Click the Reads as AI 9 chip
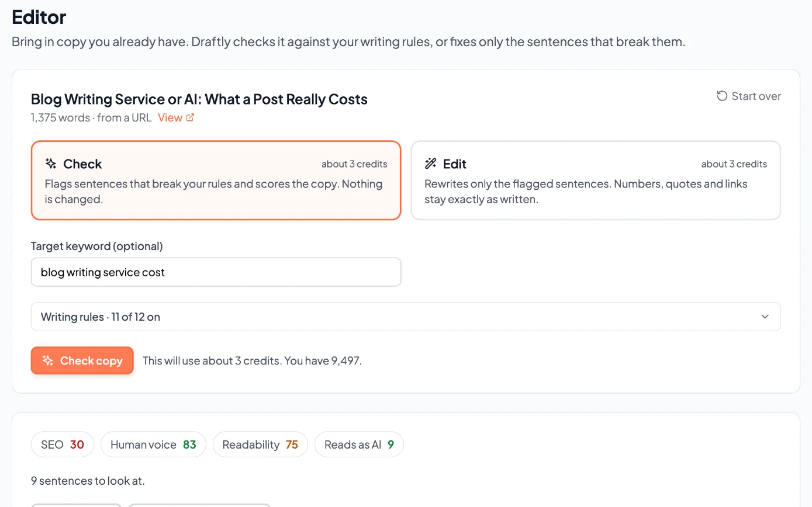 (359, 445)
